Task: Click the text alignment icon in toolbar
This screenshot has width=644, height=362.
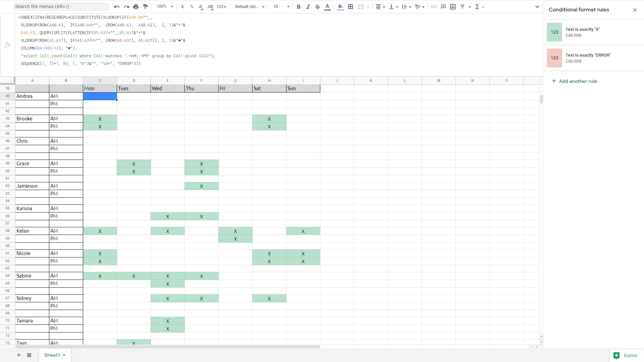Action: point(379,7)
